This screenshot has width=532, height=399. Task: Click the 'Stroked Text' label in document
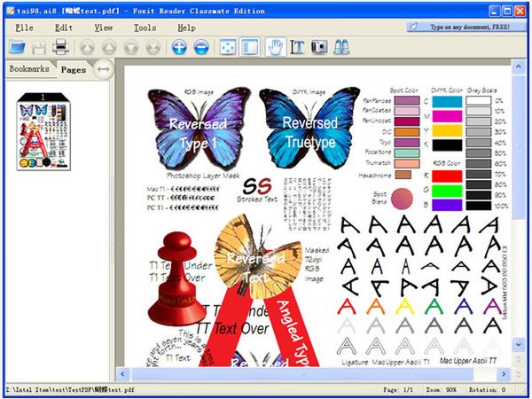pos(257,199)
